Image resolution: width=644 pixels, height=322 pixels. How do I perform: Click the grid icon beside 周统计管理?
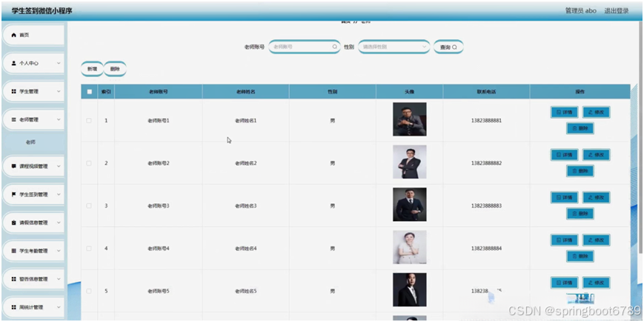point(13,307)
